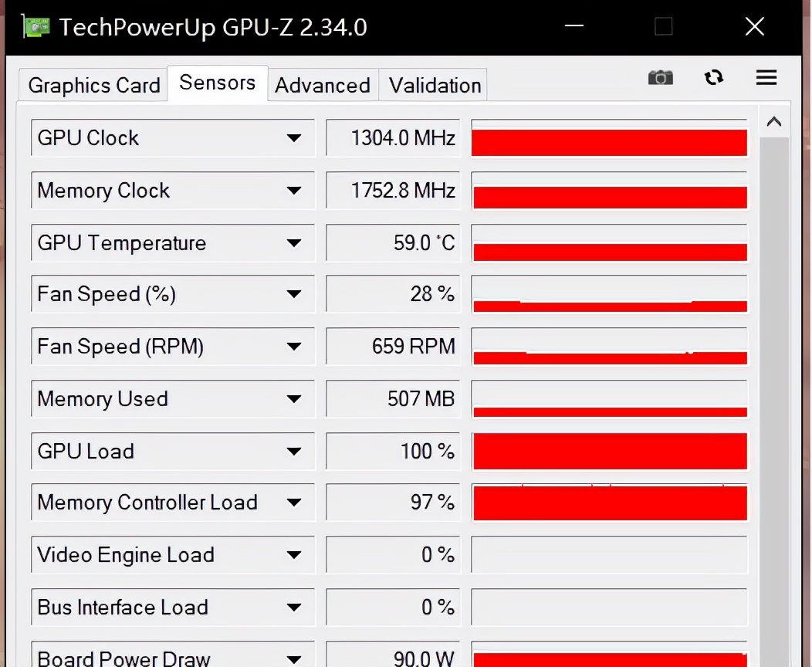Open the Fan Speed (%) dropdown
The image size is (812, 667).
(293, 294)
